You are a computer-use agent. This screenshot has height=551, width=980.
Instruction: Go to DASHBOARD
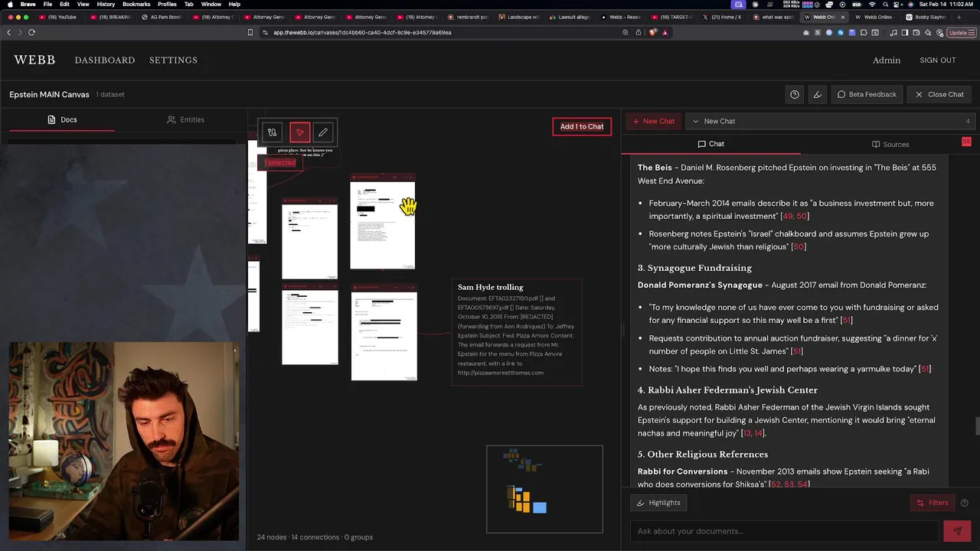click(x=105, y=60)
